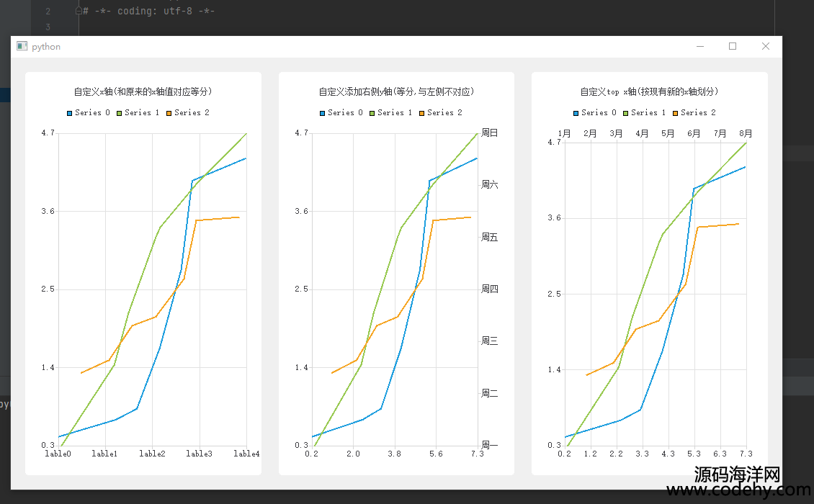The height and width of the screenshot is (504, 814).
Task: Click the python window icon in title bar
Action: (22, 46)
